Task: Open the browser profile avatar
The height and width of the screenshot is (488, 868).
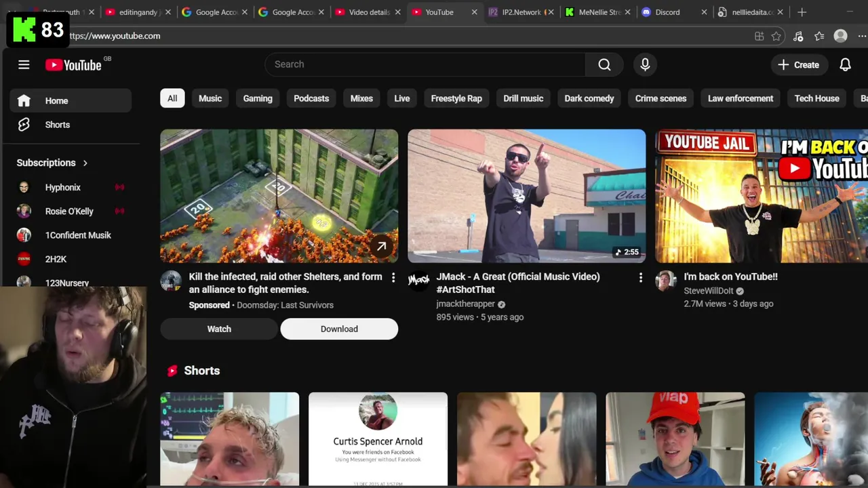Action: pos(840,36)
